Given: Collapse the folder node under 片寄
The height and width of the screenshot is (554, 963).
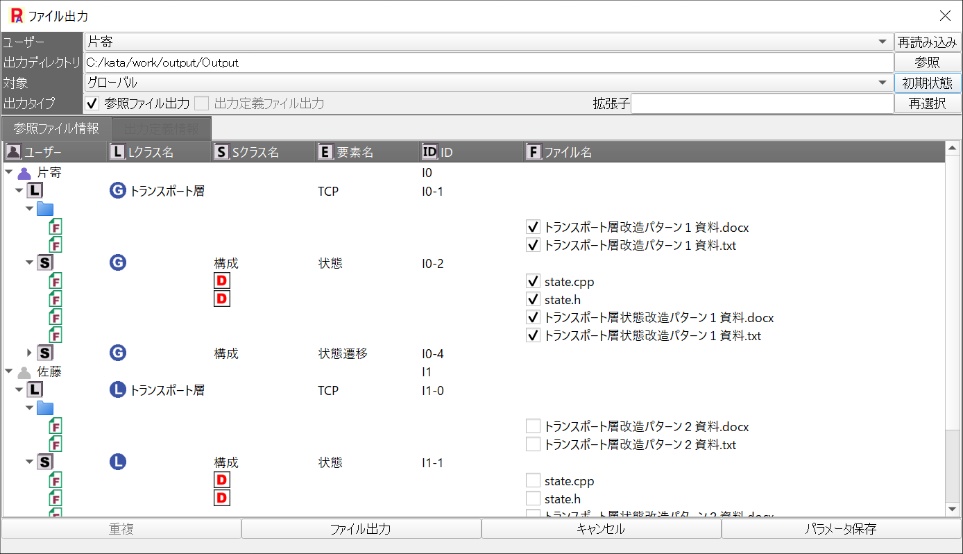Looking at the screenshot, I should click(29, 209).
